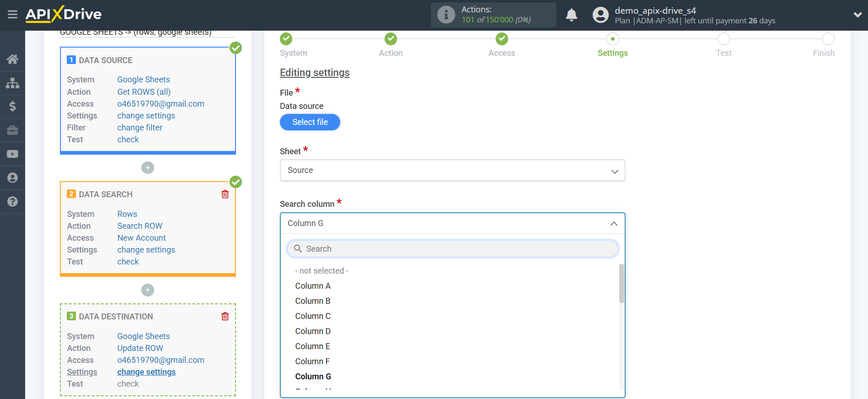Viewport: 868px width, 399px height.
Task: Open Rows system link
Action: (127, 214)
